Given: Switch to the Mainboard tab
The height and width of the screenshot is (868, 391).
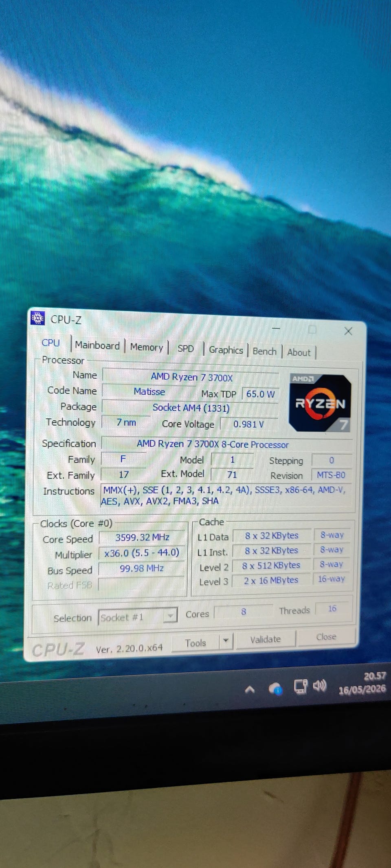Looking at the screenshot, I should coord(97,345).
